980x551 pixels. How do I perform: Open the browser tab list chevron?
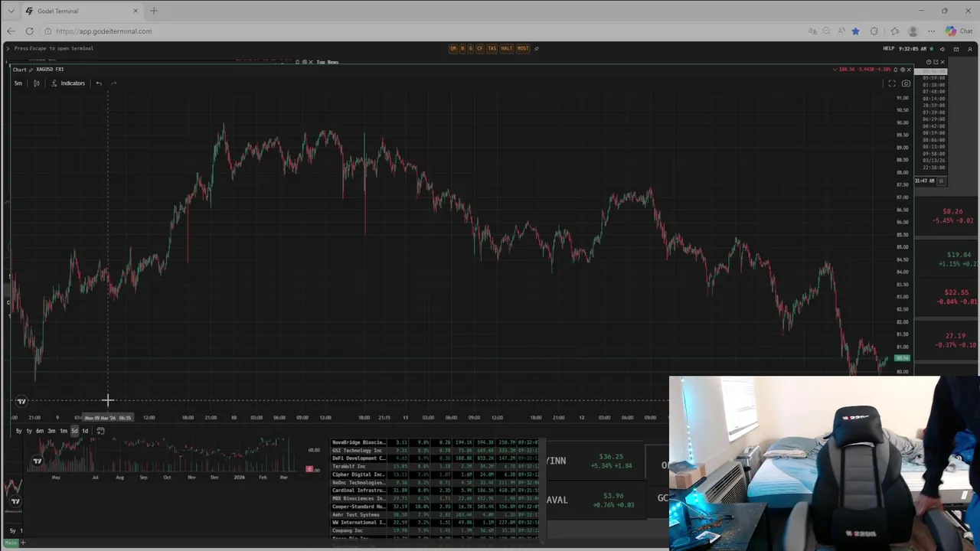pyautogui.click(x=11, y=11)
